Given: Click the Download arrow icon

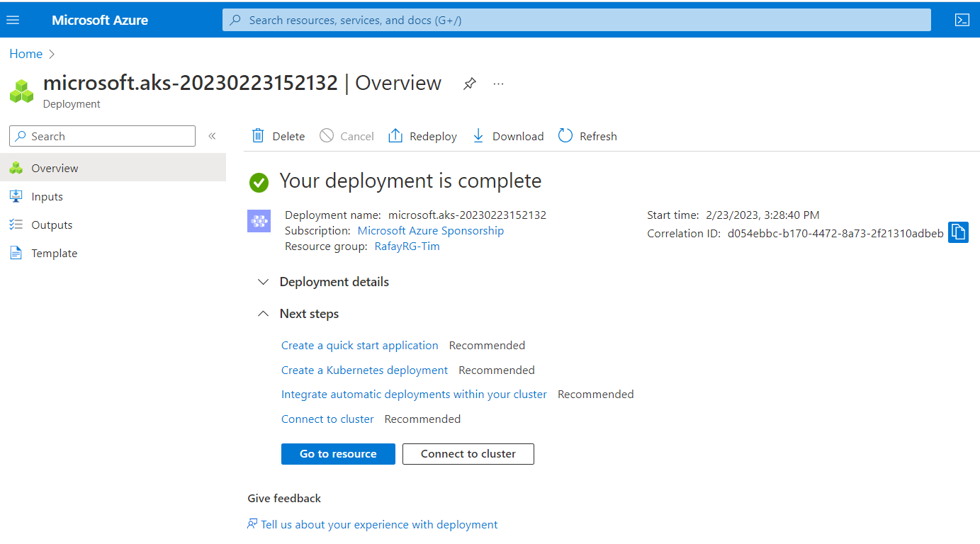Looking at the screenshot, I should coord(478,136).
